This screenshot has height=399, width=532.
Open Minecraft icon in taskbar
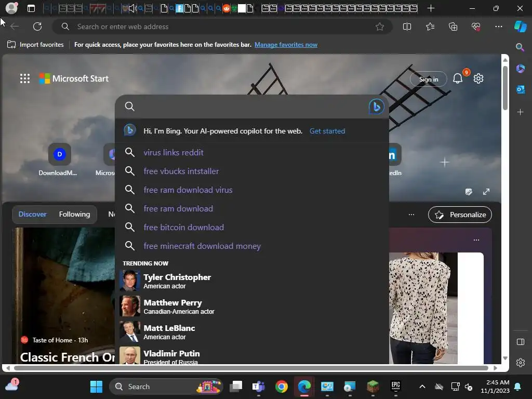pyautogui.click(x=373, y=387)
